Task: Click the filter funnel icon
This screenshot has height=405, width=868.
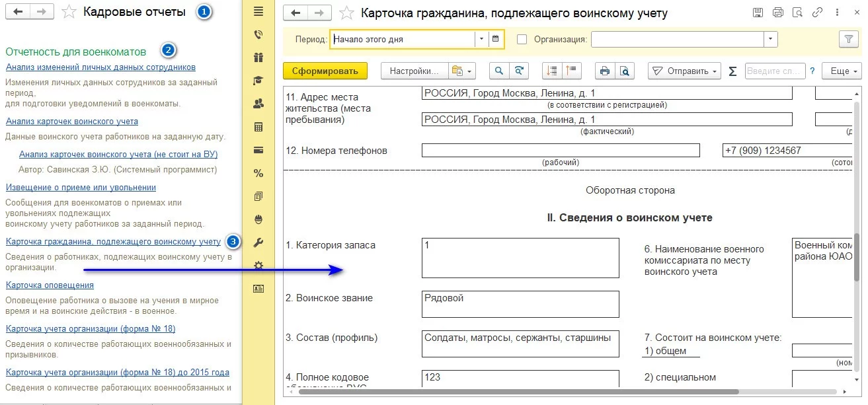Action: 848,39
